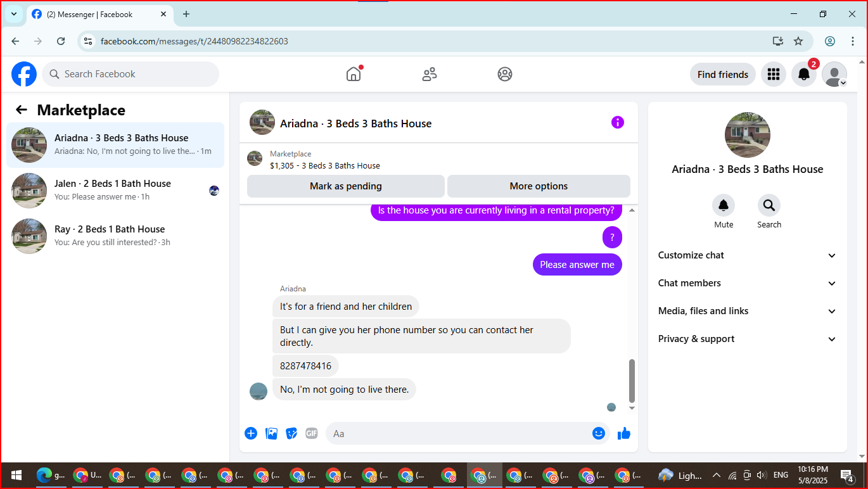Open the Groups icon in top navigation
This screenshot has width=868, height=489.
[505, 74]
